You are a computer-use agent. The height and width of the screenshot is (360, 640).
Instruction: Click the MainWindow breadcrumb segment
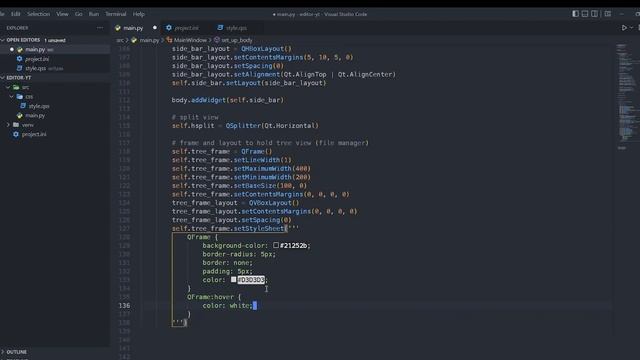pyautogui.click(x=190, y=40)
